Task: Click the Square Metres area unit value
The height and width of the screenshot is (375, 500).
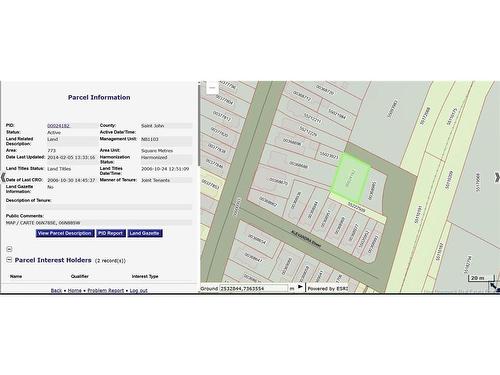Action: pyautogui.click(x=157, y=151)
